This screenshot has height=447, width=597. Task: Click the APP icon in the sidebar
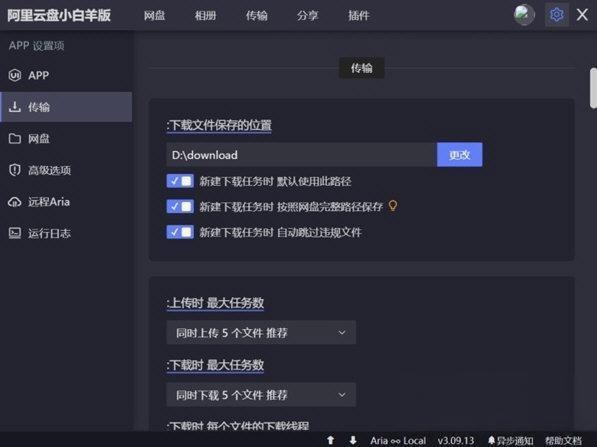click(14, 75)
